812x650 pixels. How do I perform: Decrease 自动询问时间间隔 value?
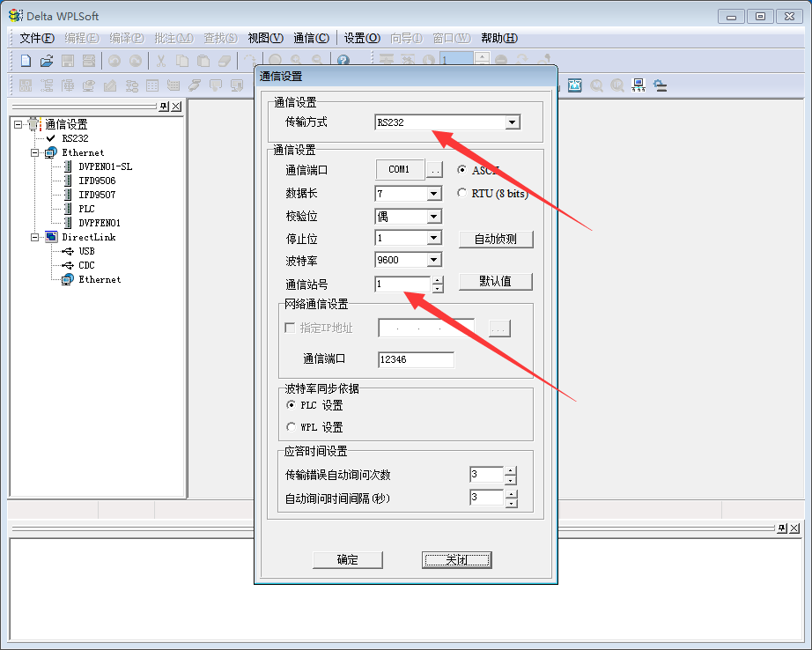coord(511,502)
